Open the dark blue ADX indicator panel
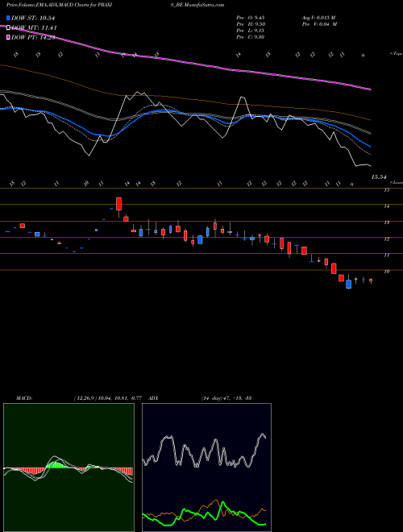The width and height of the screenshot is (403, 532). [x=206, y=468]
